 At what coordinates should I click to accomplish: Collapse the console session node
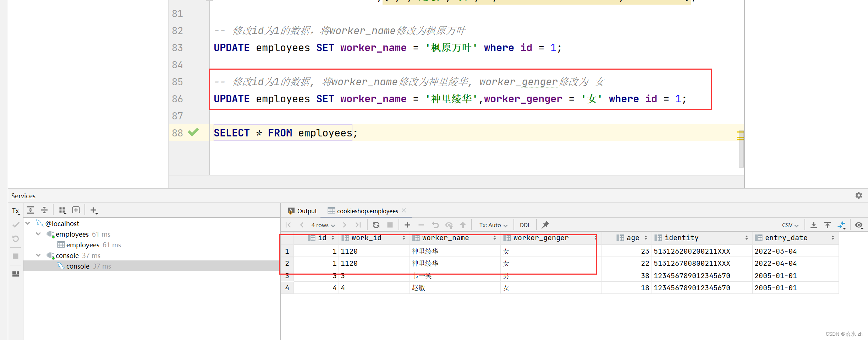coord(38,255)
